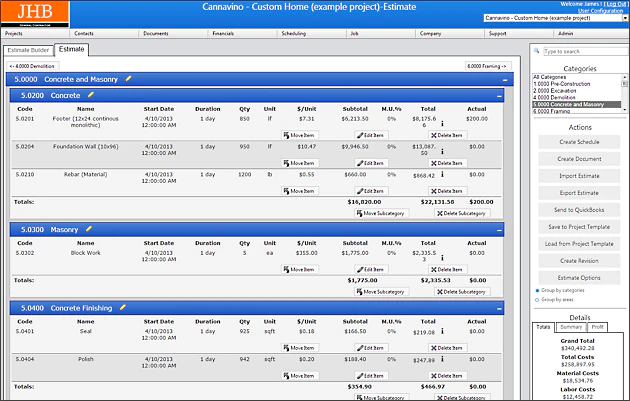Collapse the 5.0000 Concrete and Masonry category
Image resolution: width=630 pixels, height=401 pixels.
tap(505, 80)
